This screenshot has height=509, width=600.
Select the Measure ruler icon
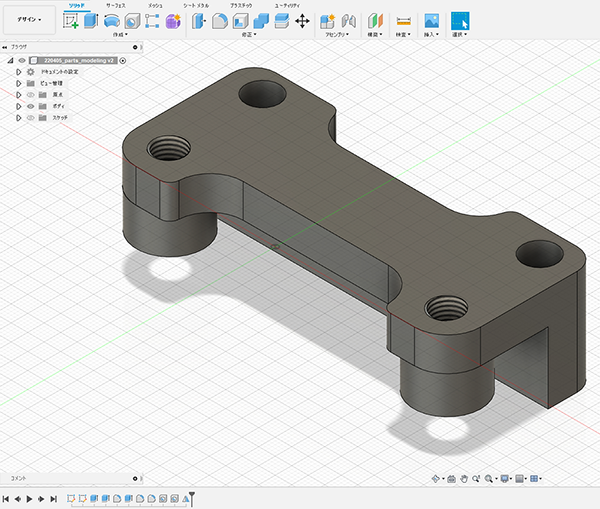[x=403, y=20]
